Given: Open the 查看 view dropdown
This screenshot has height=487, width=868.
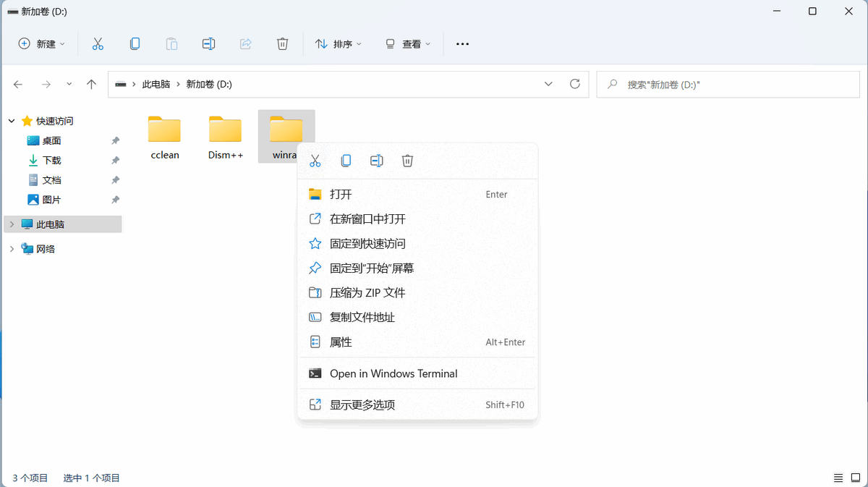Looking at the screenshot, I should pyautogui.click(x=407, y=44).
